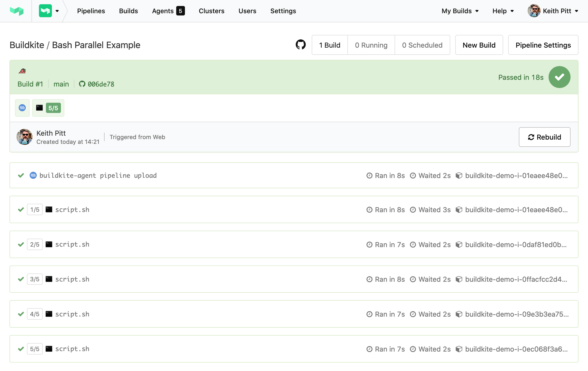This screenshot has width=588, height=371.
Task: Open the Keith Pitt user menu
Action: coord(553,11)
